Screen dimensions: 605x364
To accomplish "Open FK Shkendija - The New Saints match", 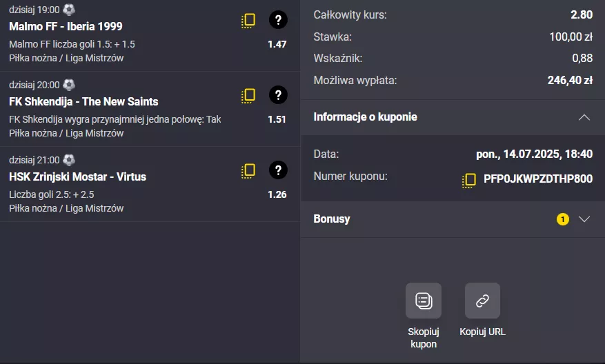I will pyautogui.click(x=83, y=101).
